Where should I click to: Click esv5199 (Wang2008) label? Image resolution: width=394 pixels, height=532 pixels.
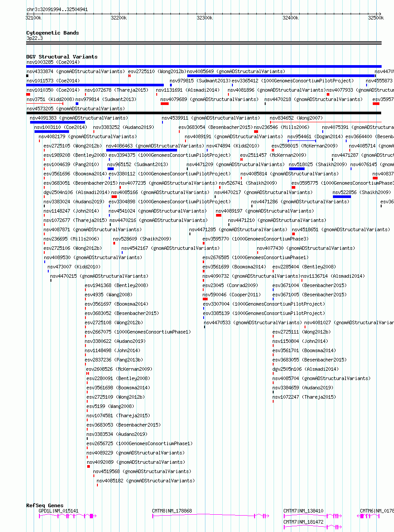pyautogui.click(x=110, y=406)
